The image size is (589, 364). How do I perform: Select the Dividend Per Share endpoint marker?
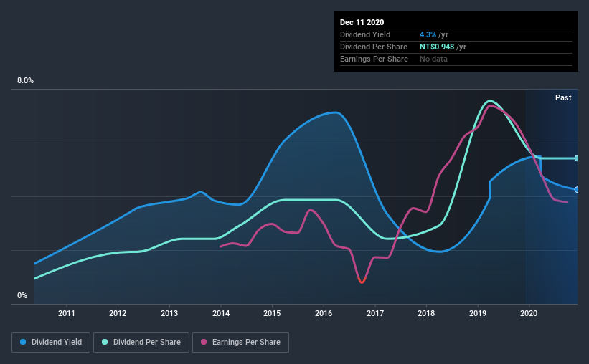576,158
